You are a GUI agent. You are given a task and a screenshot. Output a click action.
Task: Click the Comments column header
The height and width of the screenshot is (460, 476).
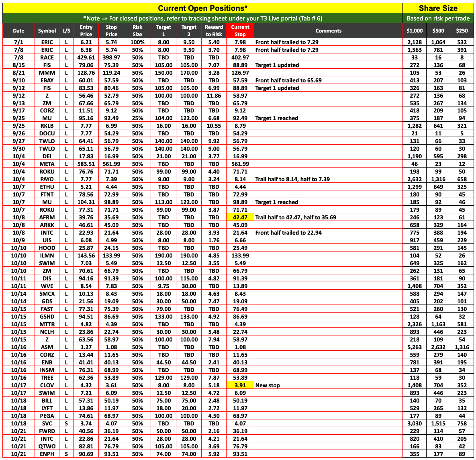(328, 31)
